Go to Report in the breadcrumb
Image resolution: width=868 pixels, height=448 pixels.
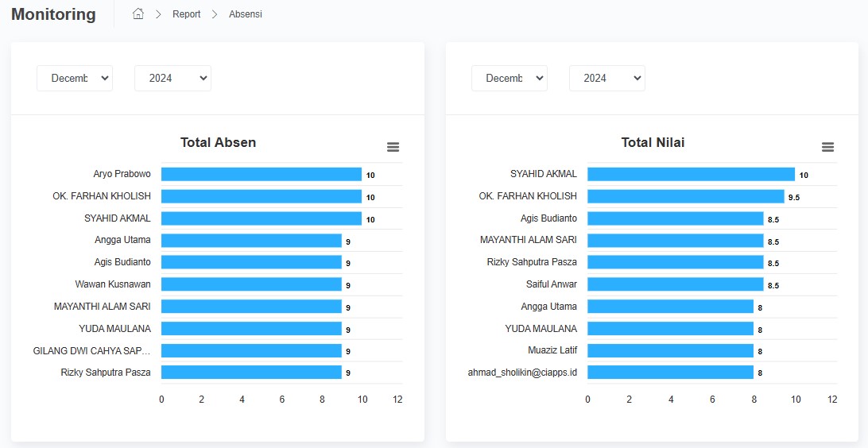(x=186, y=14)
